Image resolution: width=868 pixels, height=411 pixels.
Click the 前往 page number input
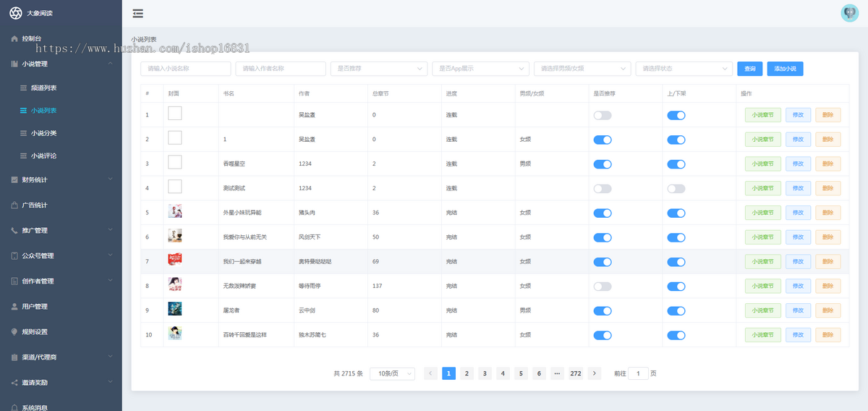[638, 373]
